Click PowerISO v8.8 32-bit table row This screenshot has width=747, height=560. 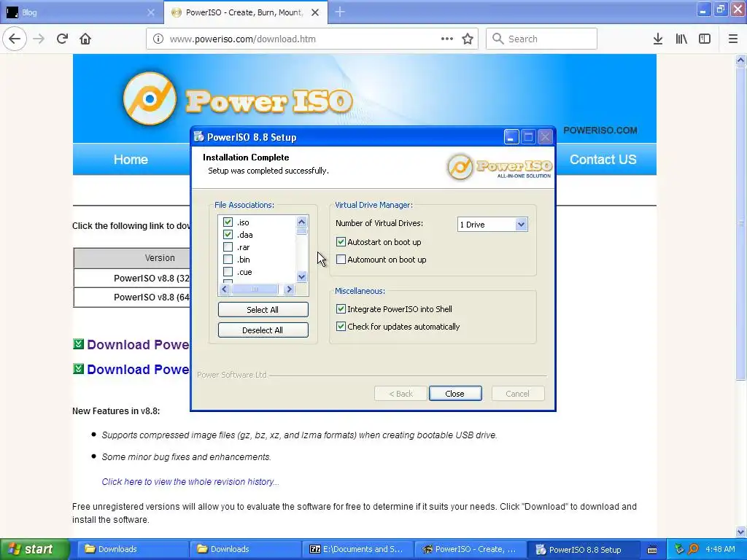(133, 278)
